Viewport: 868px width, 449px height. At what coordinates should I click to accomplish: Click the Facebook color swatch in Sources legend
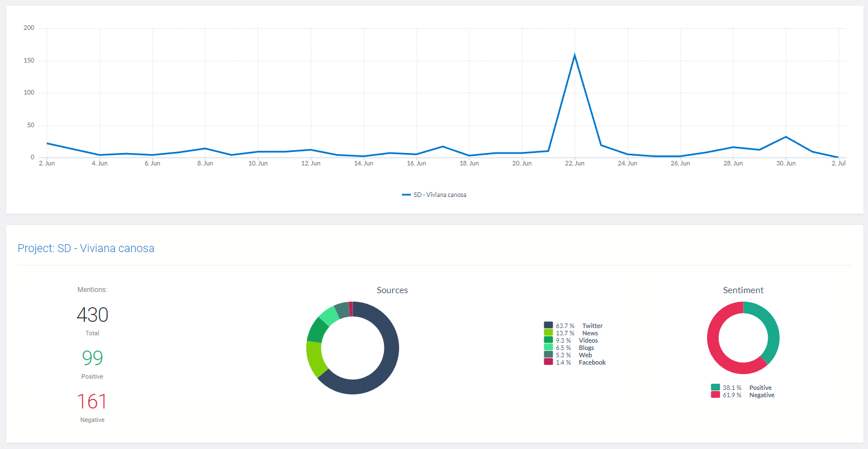[548, 362]
